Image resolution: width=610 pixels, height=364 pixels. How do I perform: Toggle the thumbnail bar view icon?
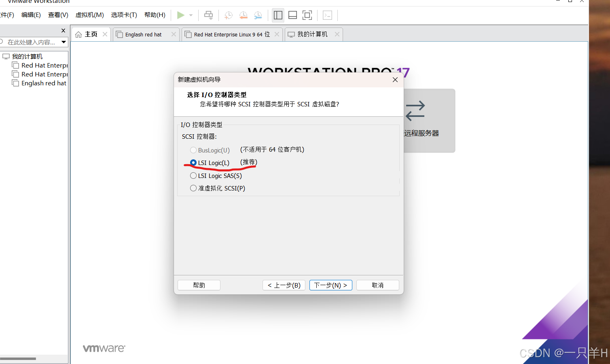[292, 15]
